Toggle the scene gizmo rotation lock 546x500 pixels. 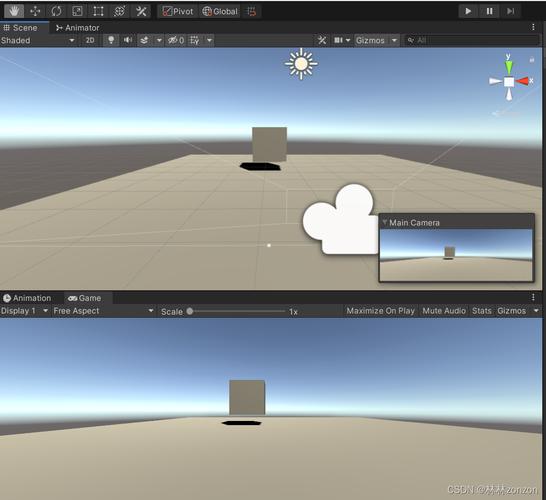[x=532, y=60]
